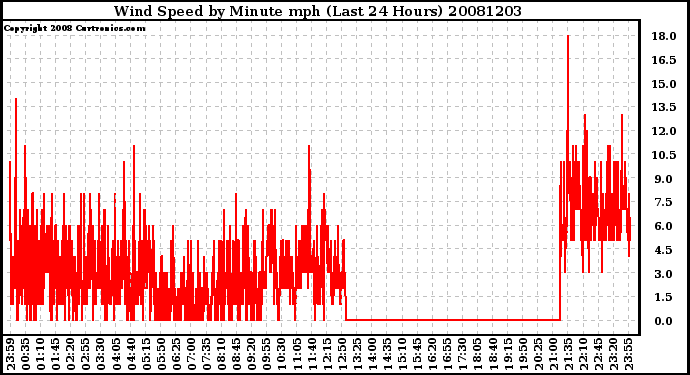The image size is (690, 375).
Task: Click the 23:55 x-axis time label
Action: coord(628,354)
